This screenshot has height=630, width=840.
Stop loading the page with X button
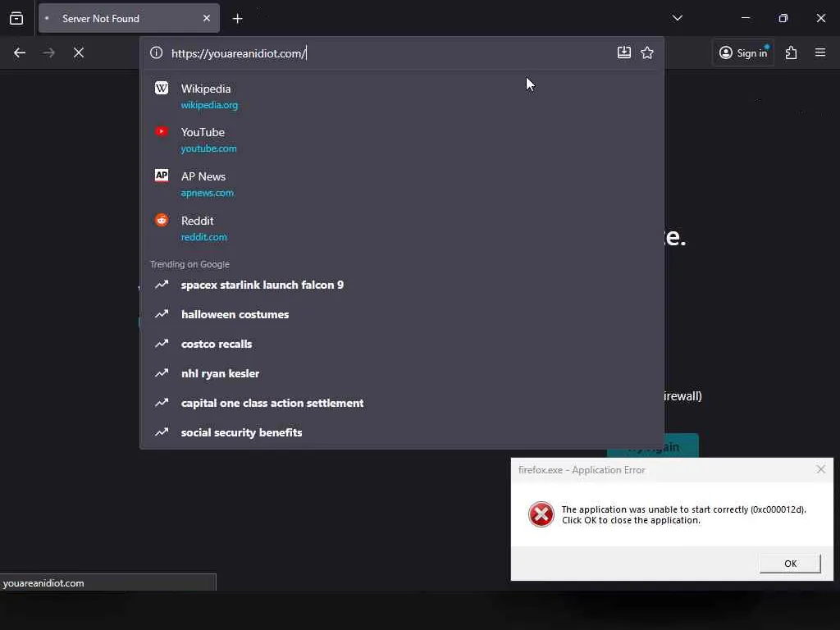click(x=79, y=52)
